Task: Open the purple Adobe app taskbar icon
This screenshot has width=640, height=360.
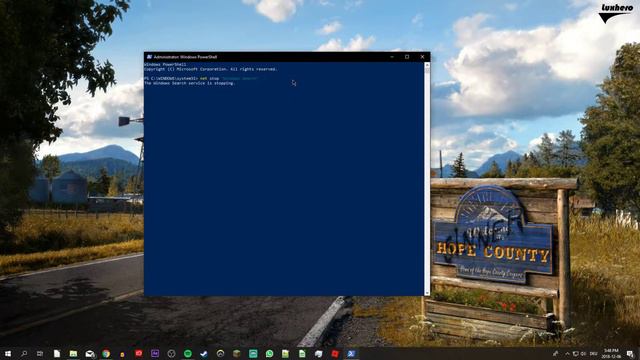Action: [155, 353]
